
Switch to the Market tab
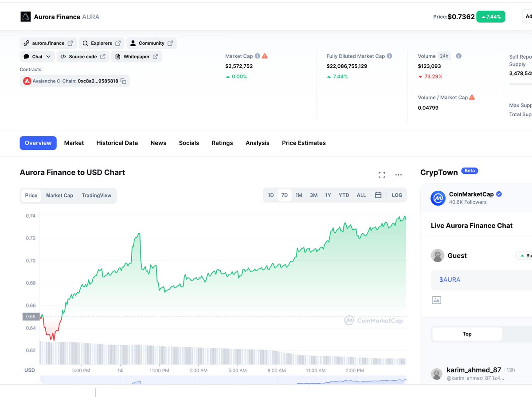[74, 143]
